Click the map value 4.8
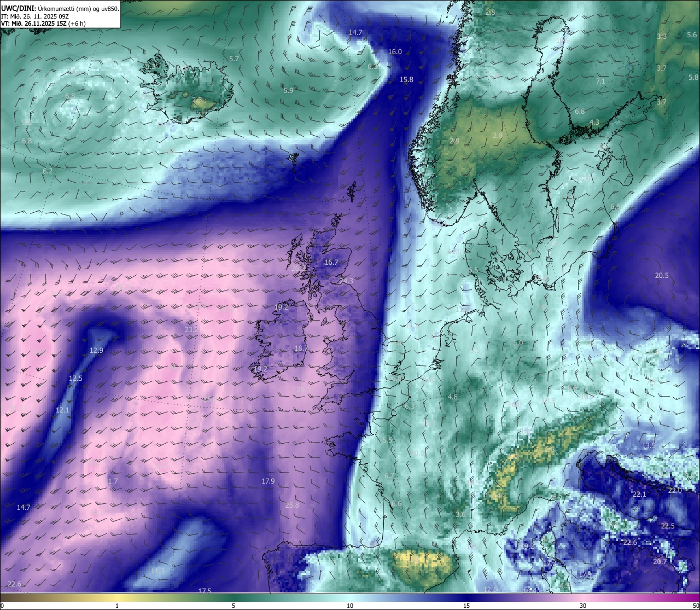The height and width of the screenshot is (610, 700). pyautogui.click(x=453, y=397)
